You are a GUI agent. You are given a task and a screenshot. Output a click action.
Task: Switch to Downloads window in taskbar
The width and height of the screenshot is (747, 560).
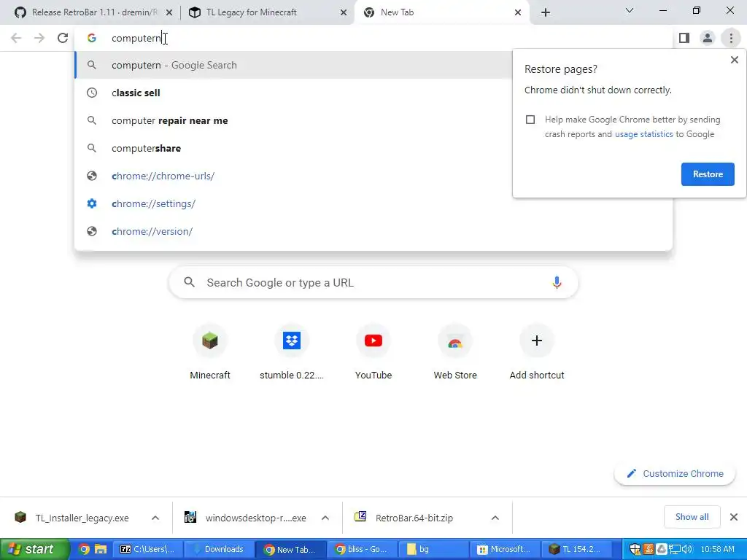click(219, 549)
